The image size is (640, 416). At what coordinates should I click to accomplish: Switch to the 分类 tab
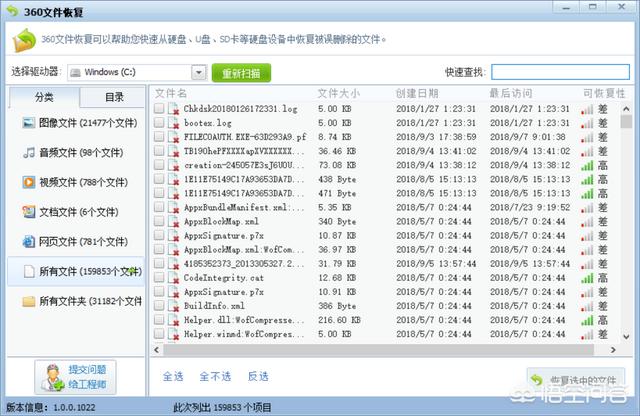[x=44, y=97]
